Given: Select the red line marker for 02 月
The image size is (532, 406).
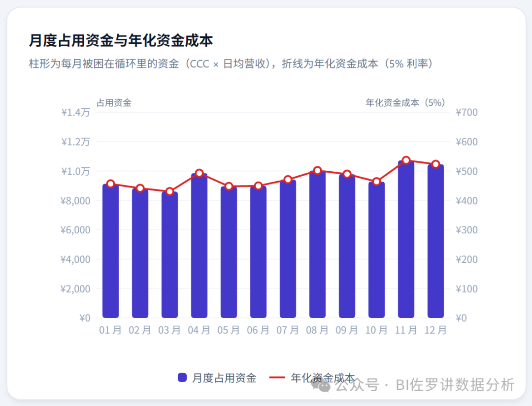Looking at the screenshot, I should (140, 188).
